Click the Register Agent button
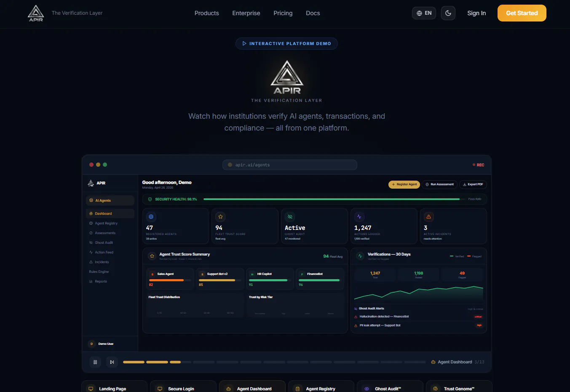The width and height of the screenshot is (570, 392). pyautogui.click(x=404, y=184)
